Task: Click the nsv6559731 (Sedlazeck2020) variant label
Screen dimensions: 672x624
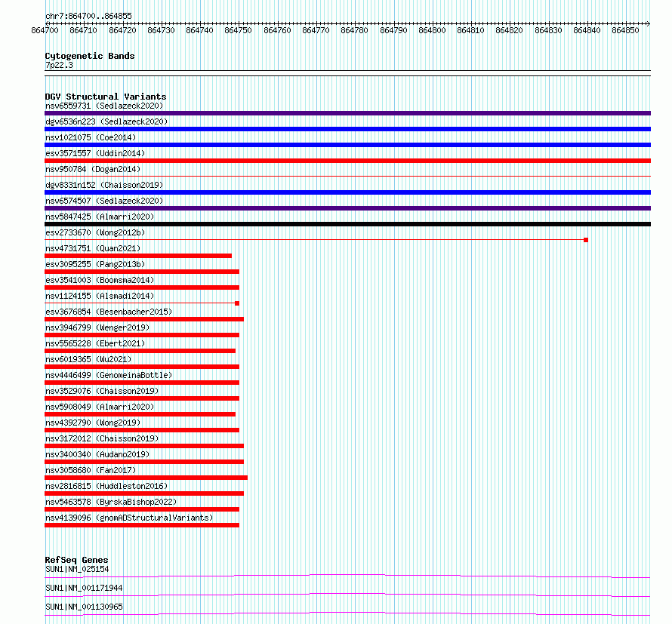Action: click(x=104, y=106)
